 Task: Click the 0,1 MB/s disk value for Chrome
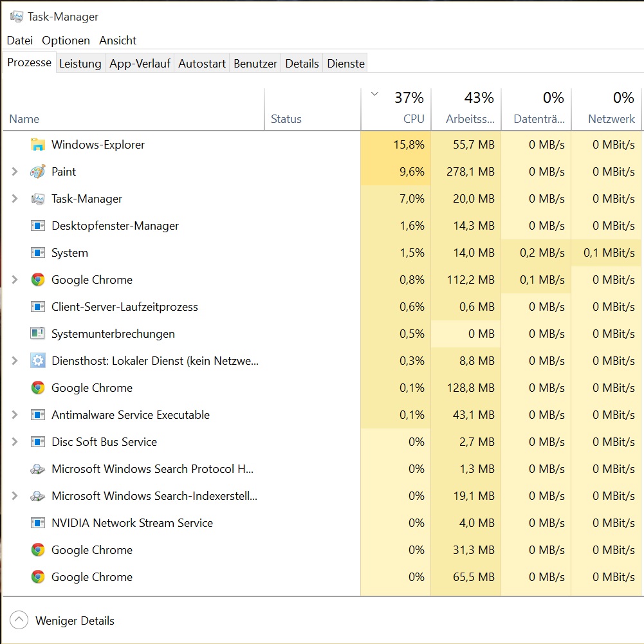click(x=542, y=280)
